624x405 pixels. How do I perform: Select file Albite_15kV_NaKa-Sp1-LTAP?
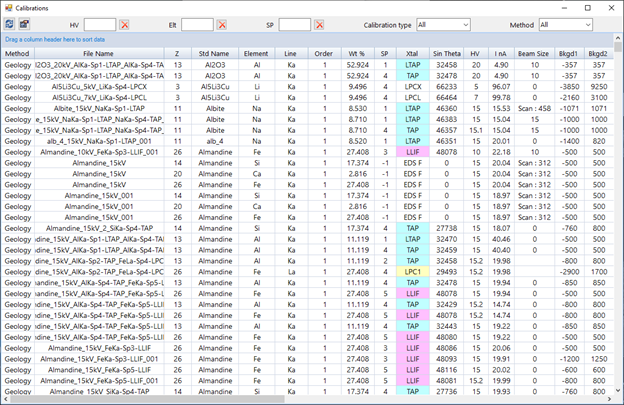pos(99,108)
